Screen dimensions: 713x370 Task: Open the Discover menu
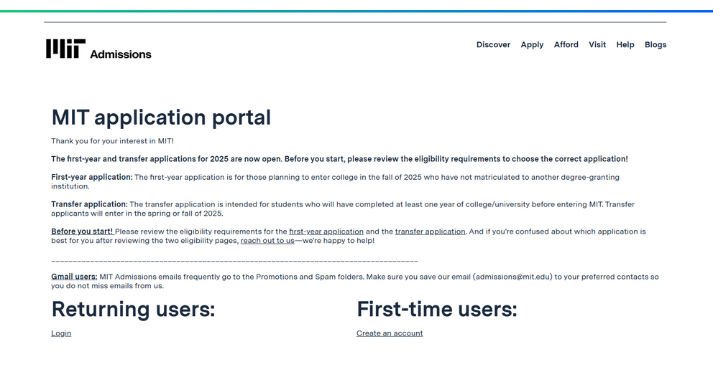coord(493,45)
